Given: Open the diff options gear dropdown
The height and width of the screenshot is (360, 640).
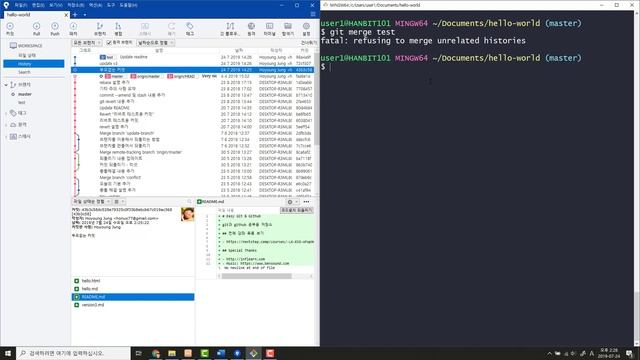Looking at the screenshot, I should point(292,202).
